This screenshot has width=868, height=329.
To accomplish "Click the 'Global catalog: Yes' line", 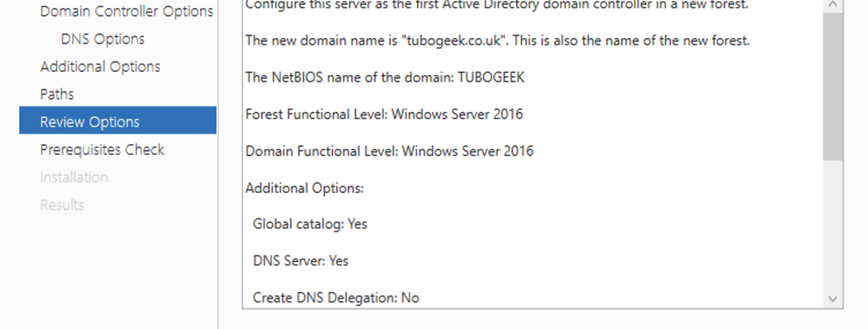I will tap(310, 224).
